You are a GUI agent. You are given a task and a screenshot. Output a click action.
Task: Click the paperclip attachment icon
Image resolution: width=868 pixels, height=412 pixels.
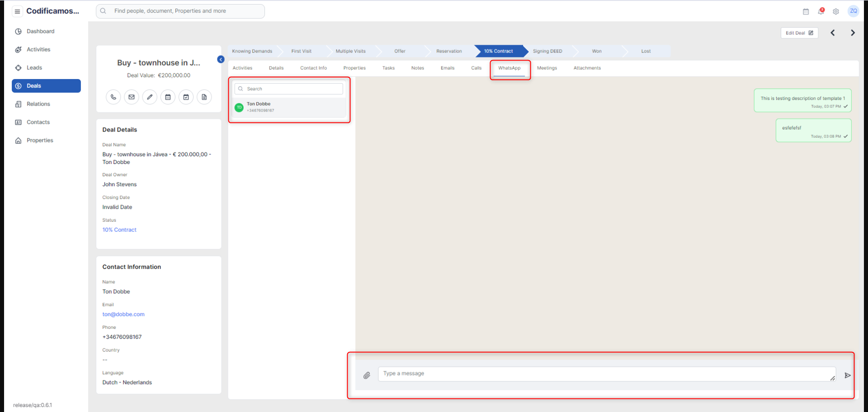[x=367, y=375]
